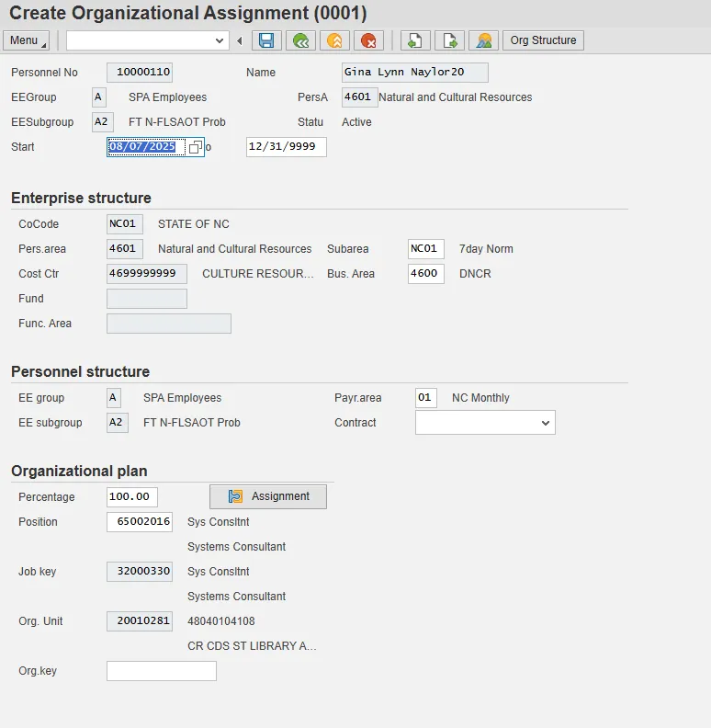Click the Payr.area field 01
The image size is (711, 728).
click(x=426, y=398)
